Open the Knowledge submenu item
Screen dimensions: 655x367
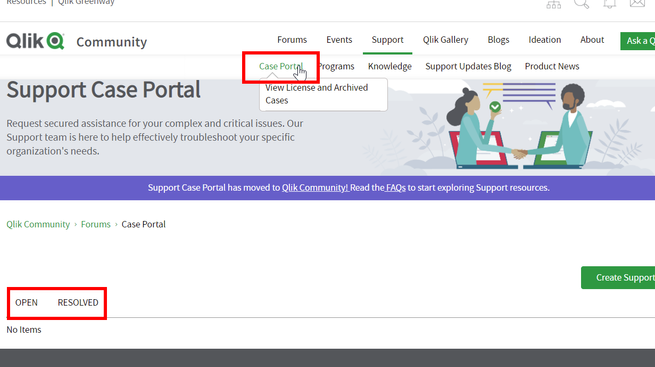[390, 66]
